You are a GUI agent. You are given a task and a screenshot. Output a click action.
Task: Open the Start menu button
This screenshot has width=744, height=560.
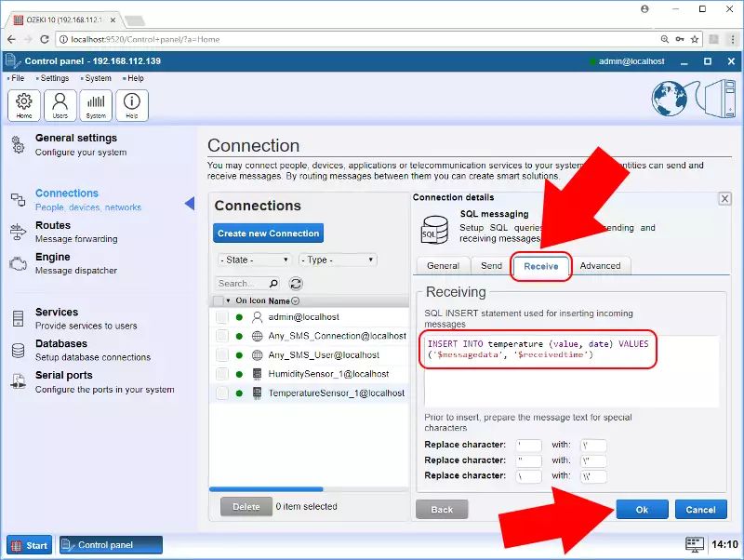(x=30, y=545)
